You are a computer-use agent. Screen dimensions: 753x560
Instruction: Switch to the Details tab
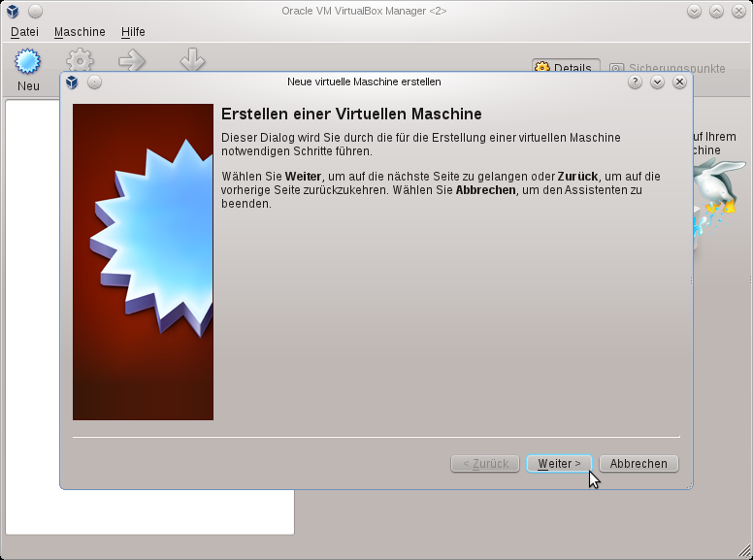566,66
